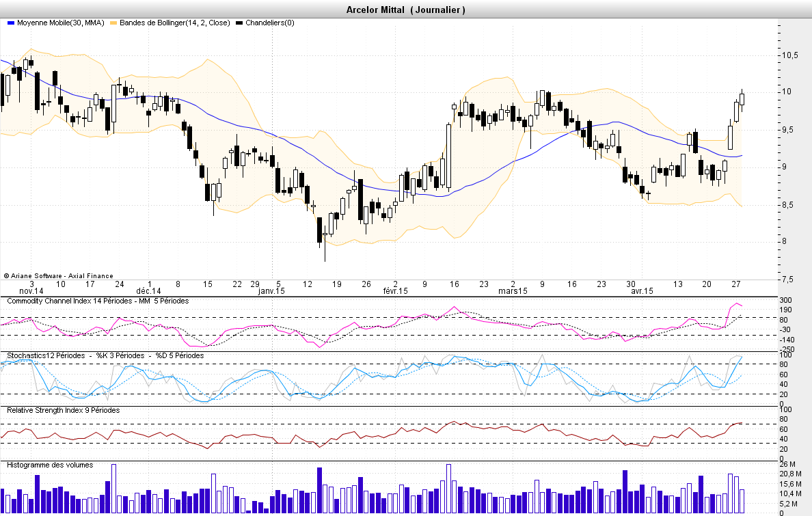Click the 20,8 M volume scale label
Viewport: 812px width, 516px height.
(790, 474)
